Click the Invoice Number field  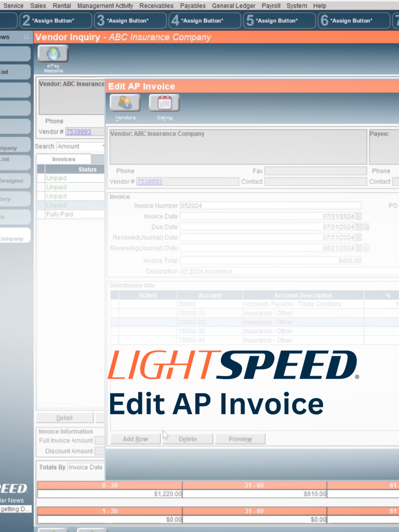(x=270, y=206)
